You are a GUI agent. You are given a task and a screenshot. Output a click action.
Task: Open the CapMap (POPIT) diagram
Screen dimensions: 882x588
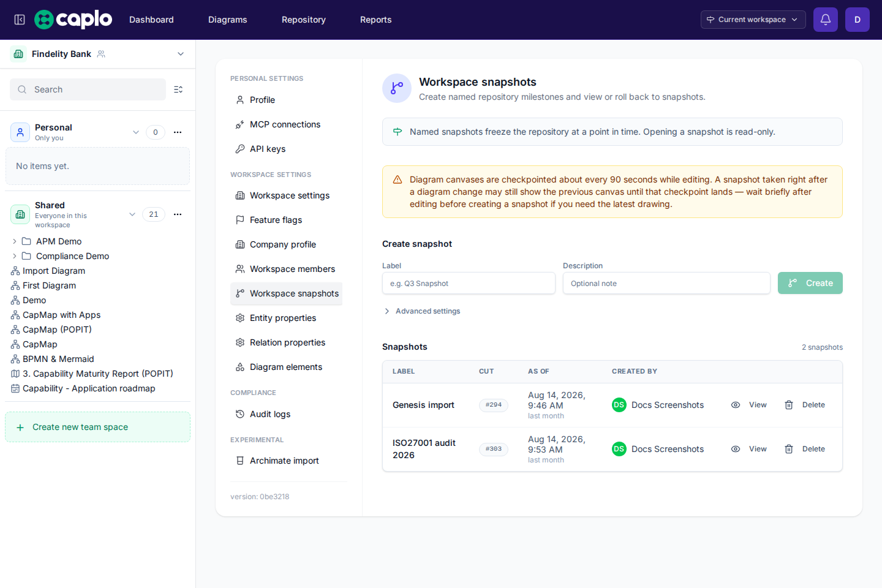click(x=57, y=330)
